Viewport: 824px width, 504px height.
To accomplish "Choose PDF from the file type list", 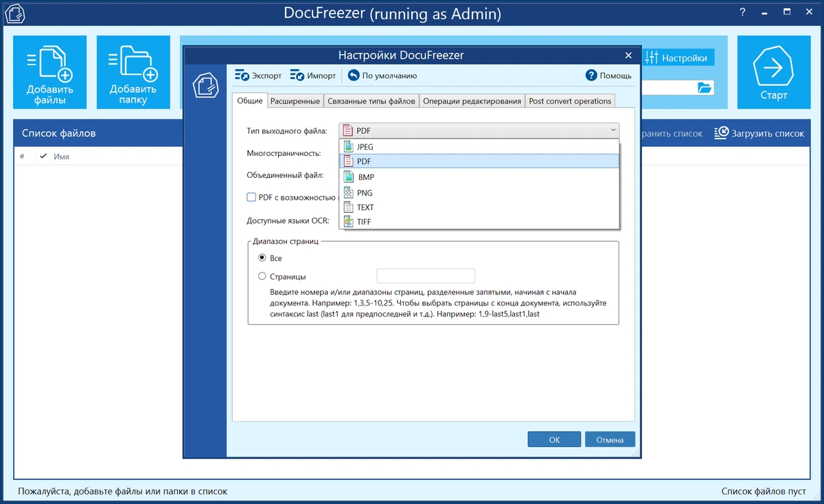I will coord(479,161).
